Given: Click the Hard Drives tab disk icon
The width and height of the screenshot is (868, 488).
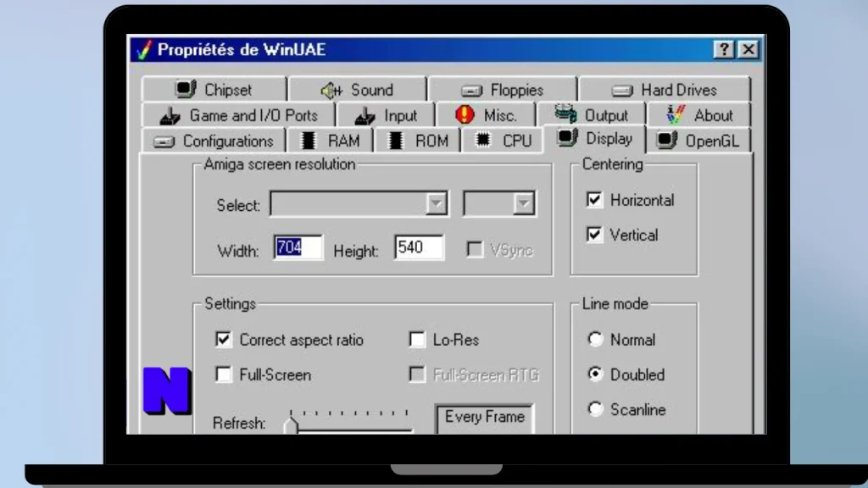Looking at the screenshot, I should (622, 90).
